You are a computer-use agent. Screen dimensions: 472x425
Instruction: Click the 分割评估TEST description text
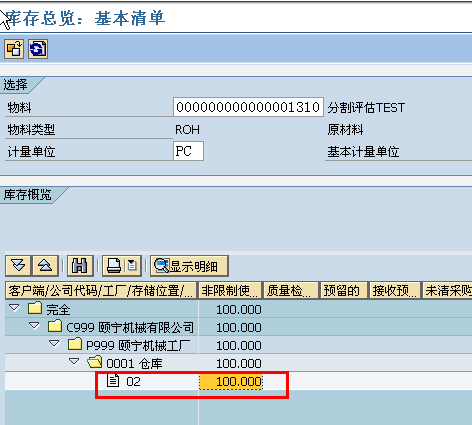click(366, 108)
